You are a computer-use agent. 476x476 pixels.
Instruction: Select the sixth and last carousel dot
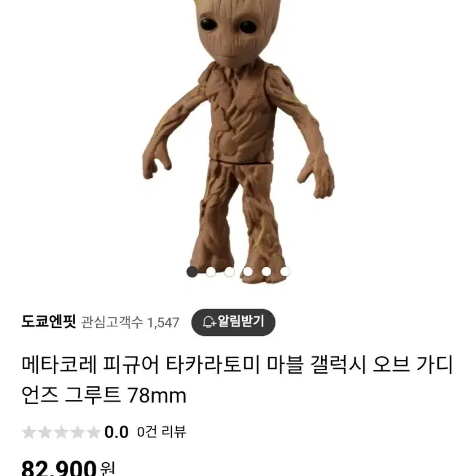point(285,272)
